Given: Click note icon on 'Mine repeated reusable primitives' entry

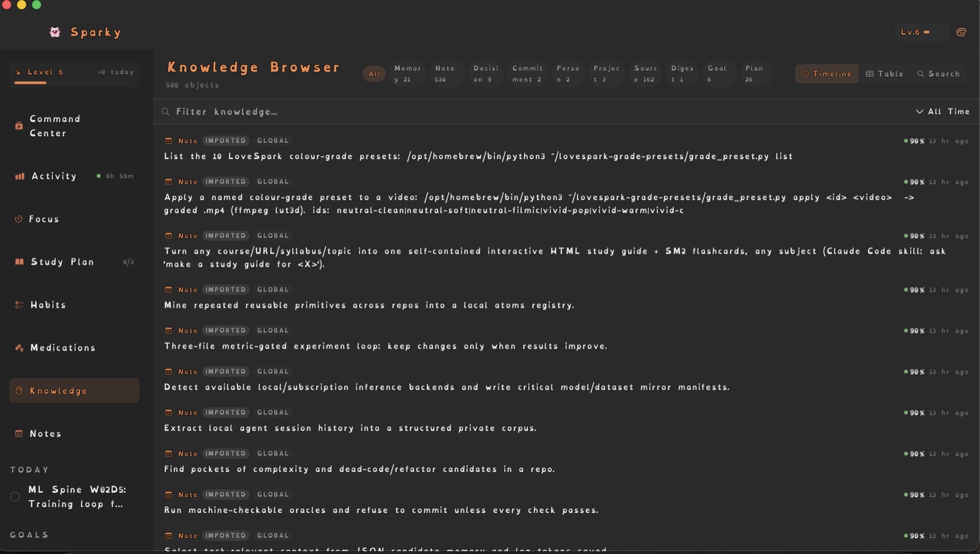Looking at the screenshot, I should 168,289.
